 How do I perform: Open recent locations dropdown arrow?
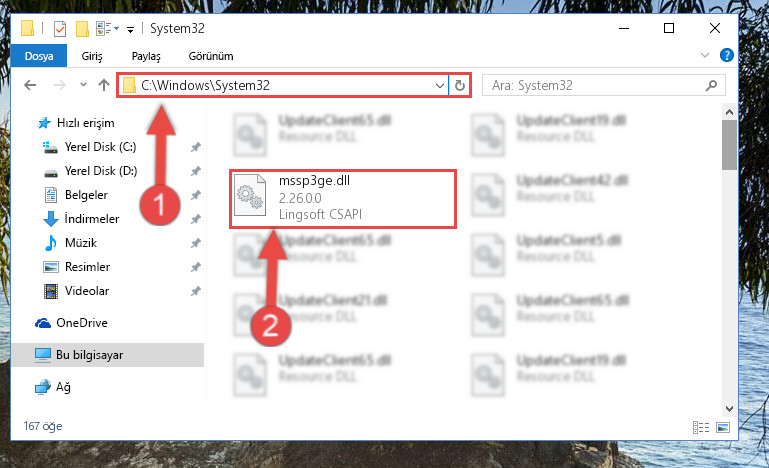[x=83, y=85]
